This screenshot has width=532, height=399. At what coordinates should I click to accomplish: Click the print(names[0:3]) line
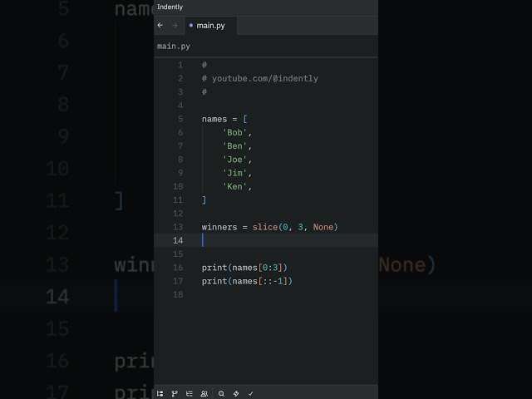point(244,268)
